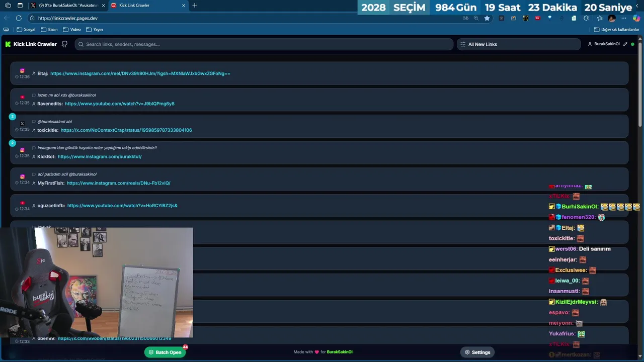Click the green connection status dot
This screenshot has height=362, width=644.
click(x=632, y=44)
